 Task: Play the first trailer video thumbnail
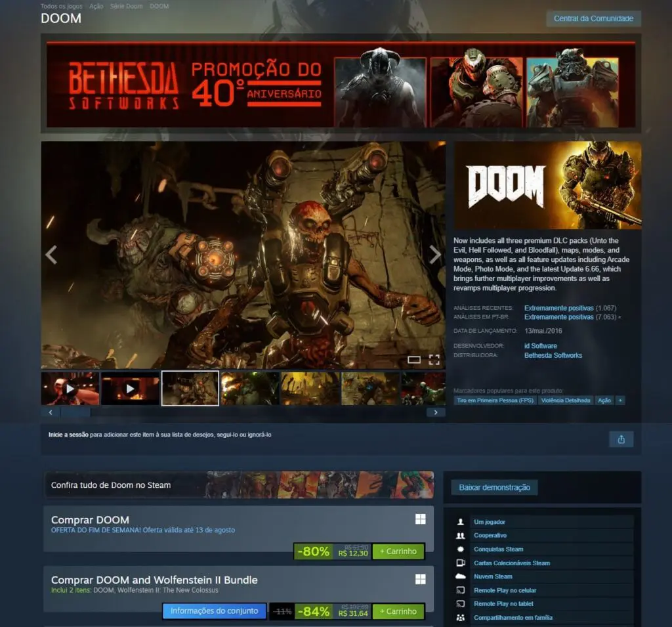tap(70, 389)
